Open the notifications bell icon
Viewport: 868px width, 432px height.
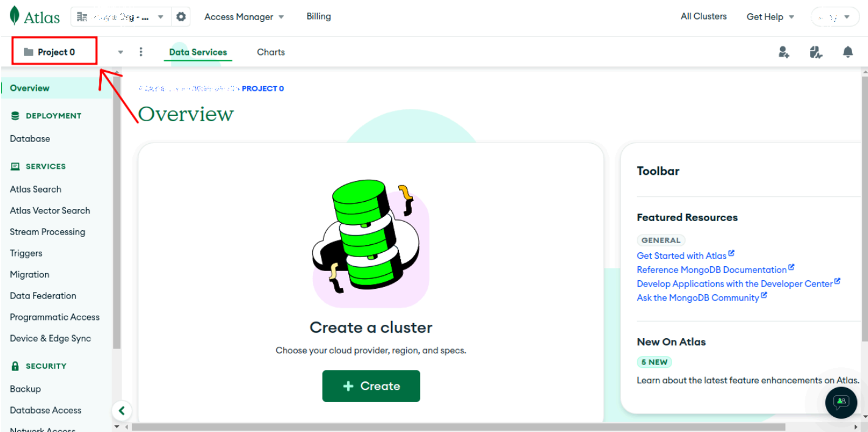click(848, 52)
